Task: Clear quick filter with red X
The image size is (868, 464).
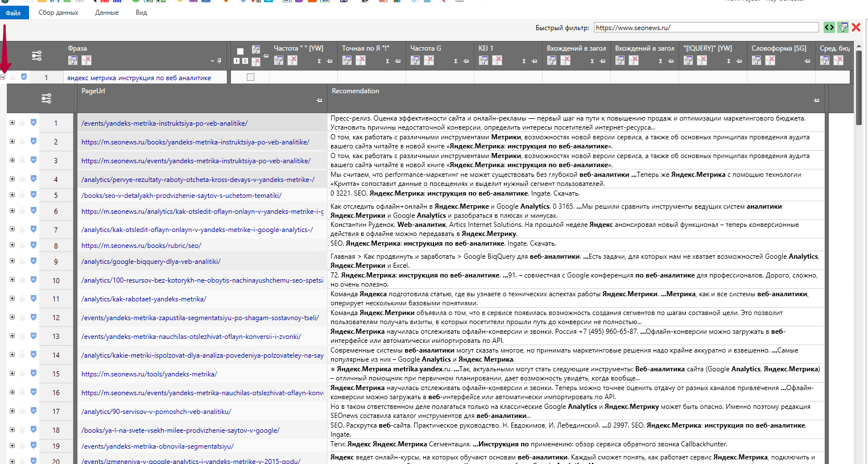Action: [856, 27]
